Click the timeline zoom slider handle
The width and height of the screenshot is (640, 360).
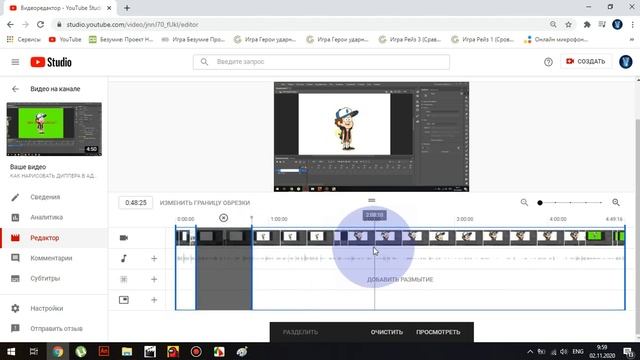tap(540, 202)
